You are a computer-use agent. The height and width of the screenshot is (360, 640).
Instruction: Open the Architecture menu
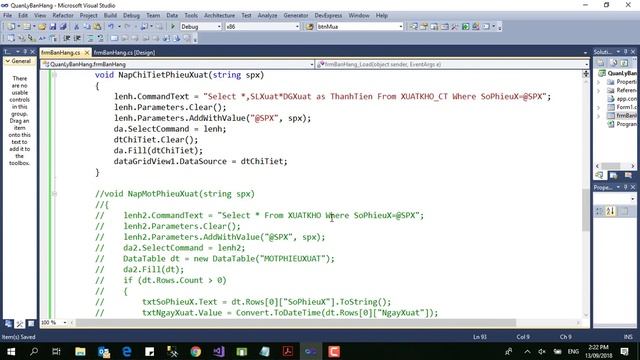pos(219,16)
